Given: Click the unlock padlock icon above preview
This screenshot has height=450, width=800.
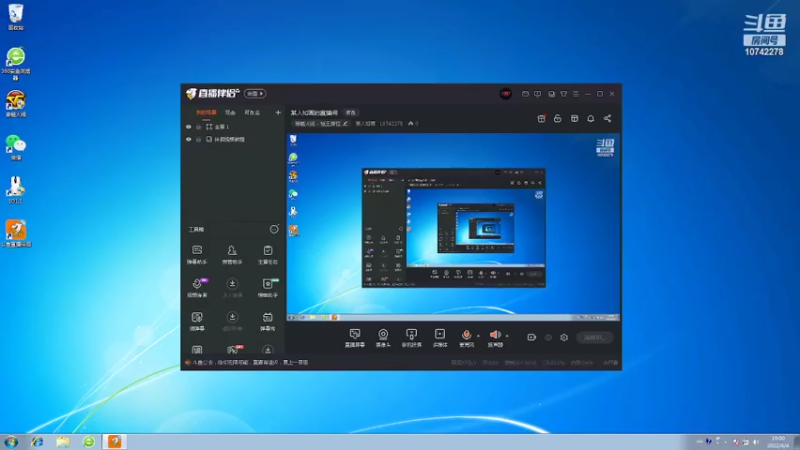Looking at the screenshot, I should pyautogui.click(x=558, y=118).
